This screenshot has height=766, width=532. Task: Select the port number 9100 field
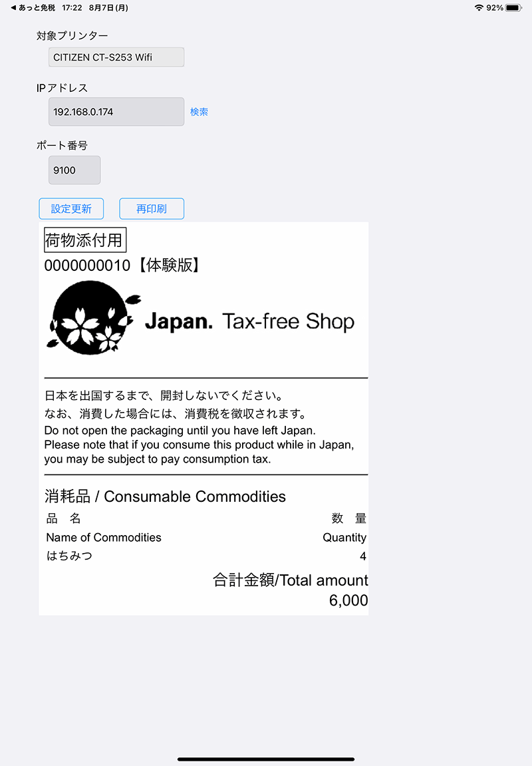(74, 170)
